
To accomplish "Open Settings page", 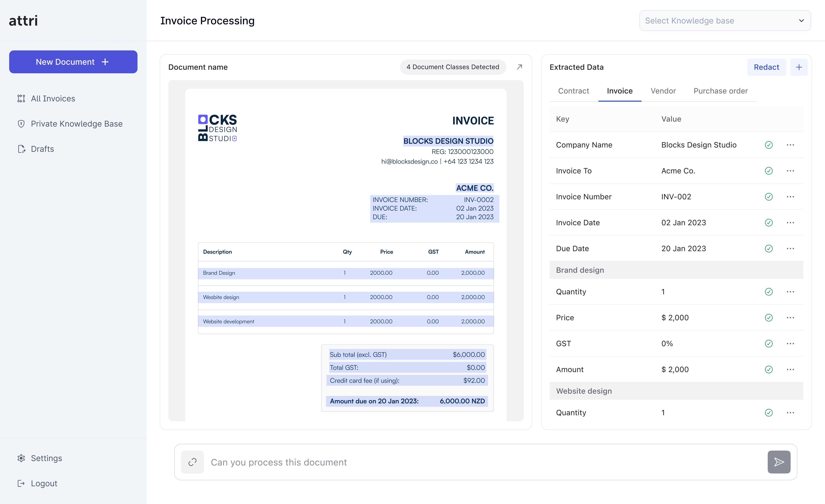I will pyautogui.click(x=40, y=458).
